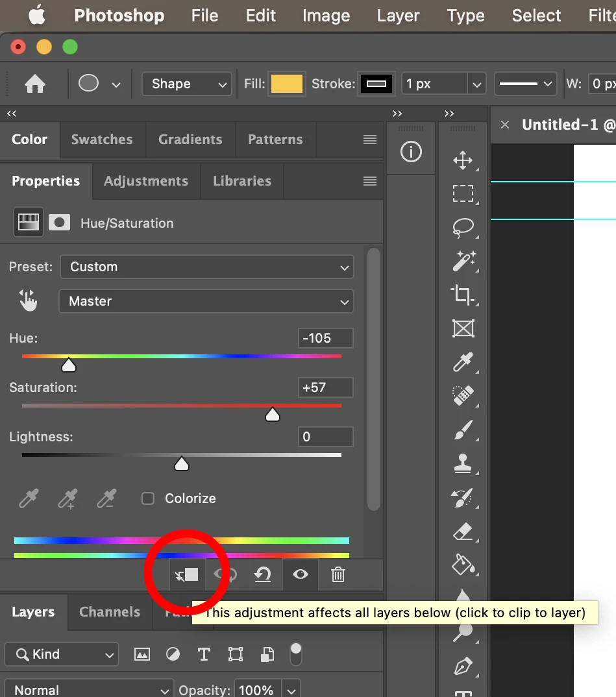Select the Pen tool
The width and height of the screenshot is (616, 697).
coord(463,666)
